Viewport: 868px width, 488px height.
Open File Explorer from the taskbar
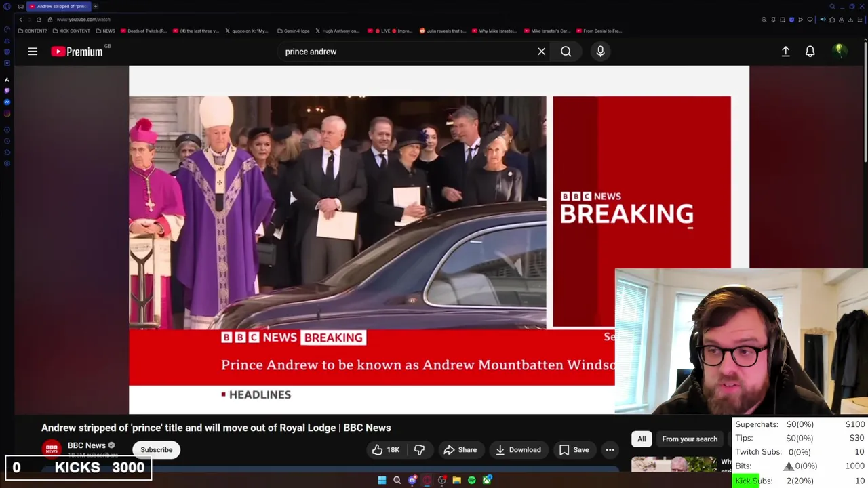[x=456, y=481]
